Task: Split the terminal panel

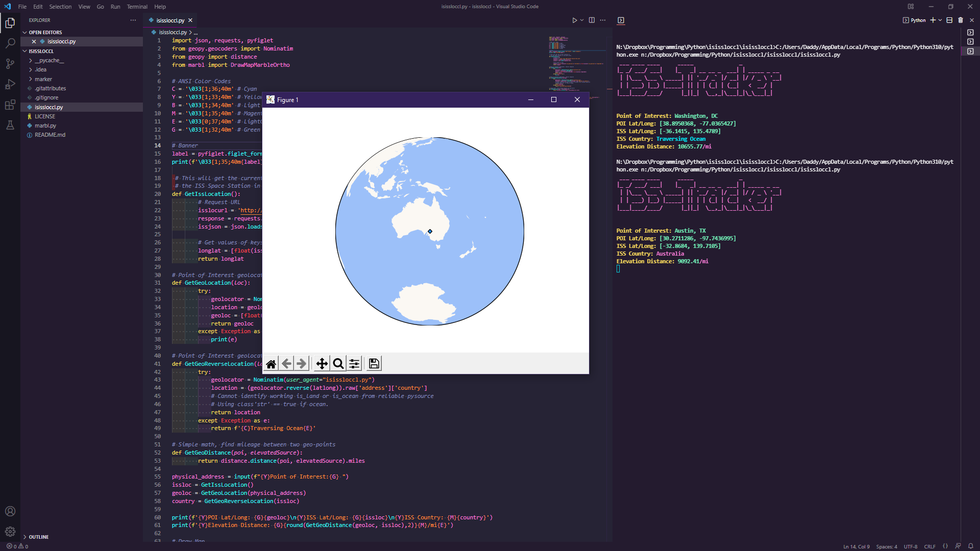Action: 949,20
